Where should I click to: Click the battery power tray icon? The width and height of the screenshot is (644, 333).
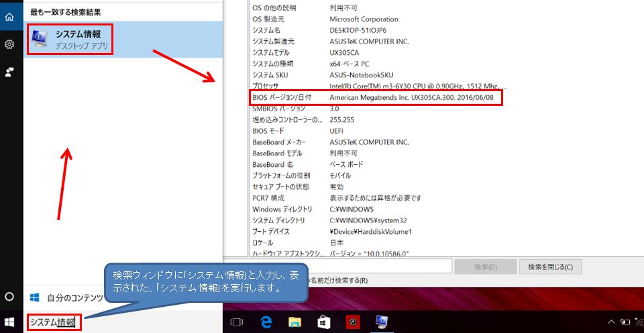tap(625, 322)
